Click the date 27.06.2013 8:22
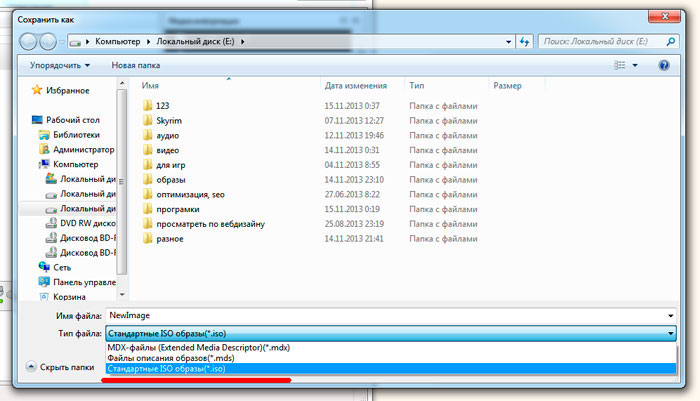Screen dimensions: 700x401 pyautogui.click(x=352, y=194)
